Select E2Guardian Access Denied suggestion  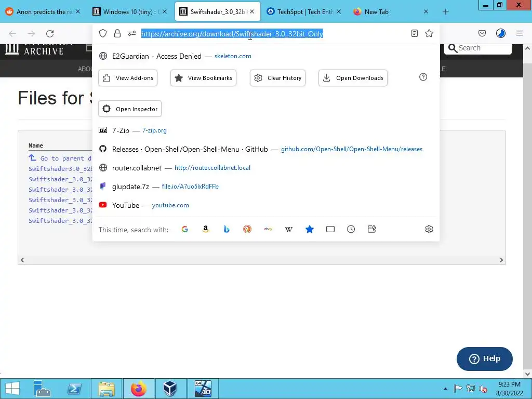pyautogui.click(x=266, y=56)
